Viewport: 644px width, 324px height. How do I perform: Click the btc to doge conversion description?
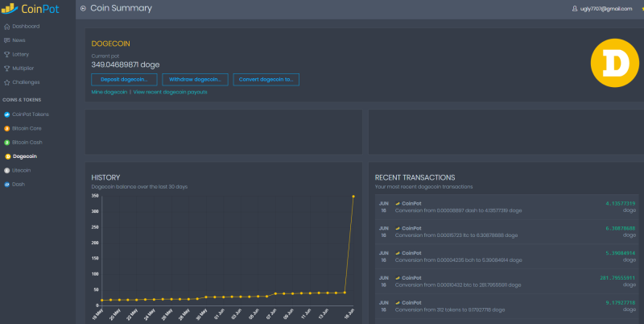[458, 285]
